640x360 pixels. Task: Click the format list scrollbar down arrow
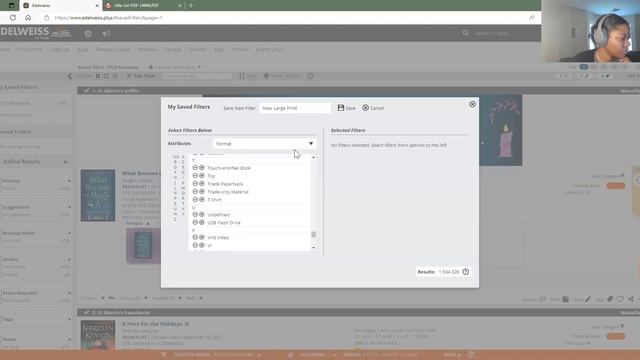[x=313, y=247]
